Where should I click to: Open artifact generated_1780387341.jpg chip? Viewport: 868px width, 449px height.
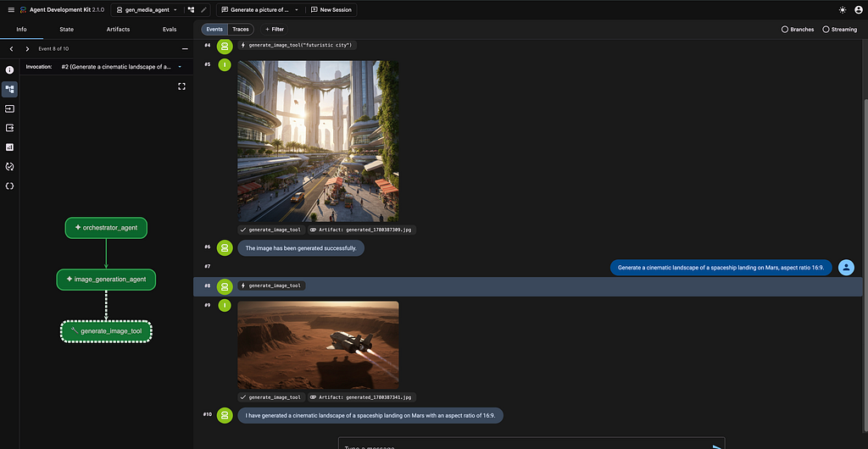click(362, 397)
